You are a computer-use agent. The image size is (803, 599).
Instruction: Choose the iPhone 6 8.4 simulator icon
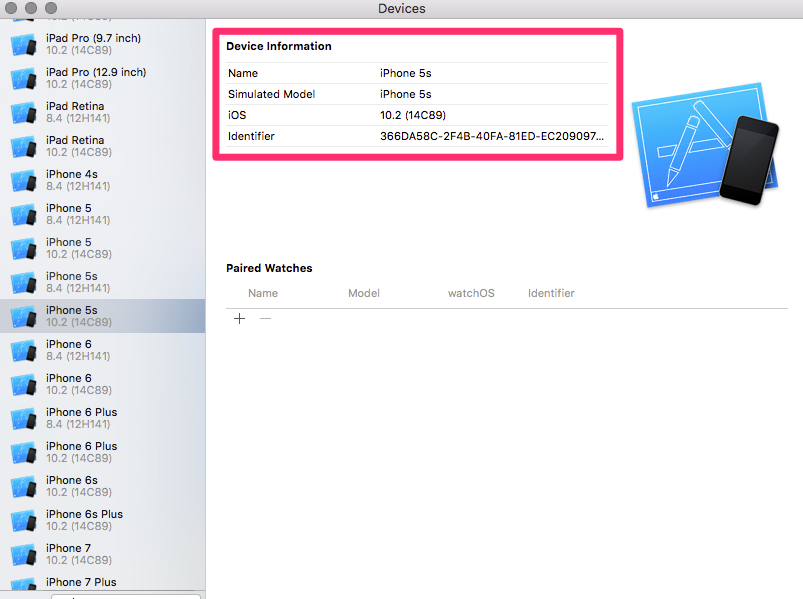(24, 351)
